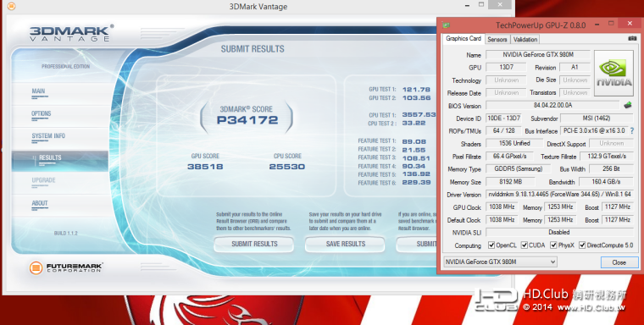The width and height of the screenshot is (644, 325).
Task: Click the GPU field 13D7
Action: pyautogui.click(x=506, y=67)
